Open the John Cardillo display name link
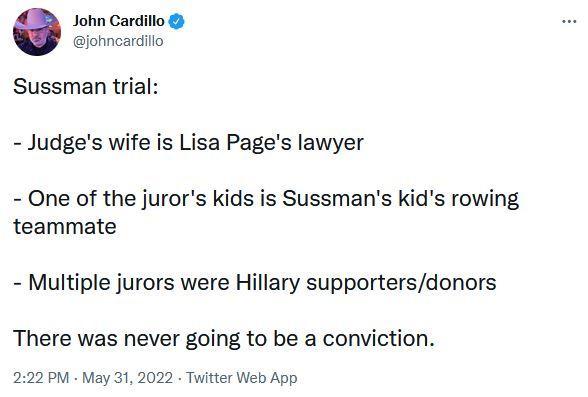 118,21
